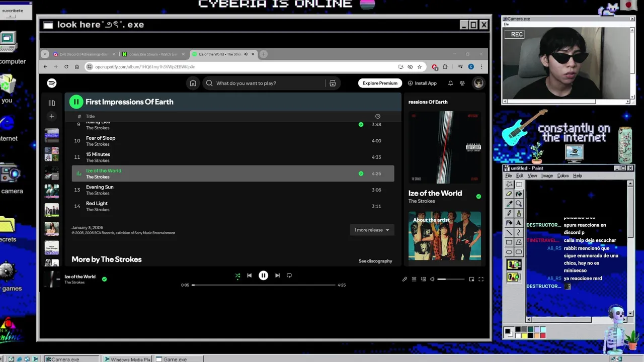The width and height of the screenshot is (644, 362).
Task: Reload the Spotify page
Action: [x=66, y=67]
